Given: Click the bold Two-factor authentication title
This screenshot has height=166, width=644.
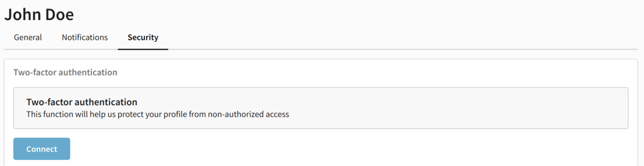Looking at the screenshot, I should 82,102.
